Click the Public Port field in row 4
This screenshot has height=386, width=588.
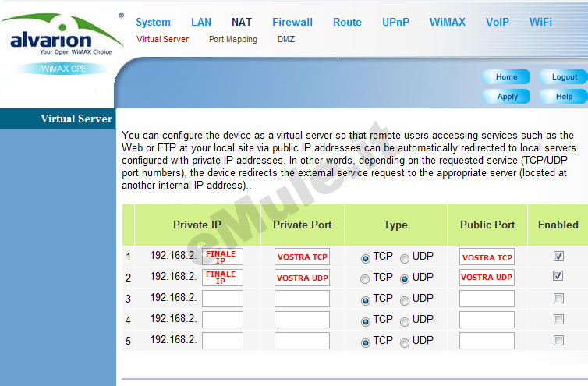487,320
